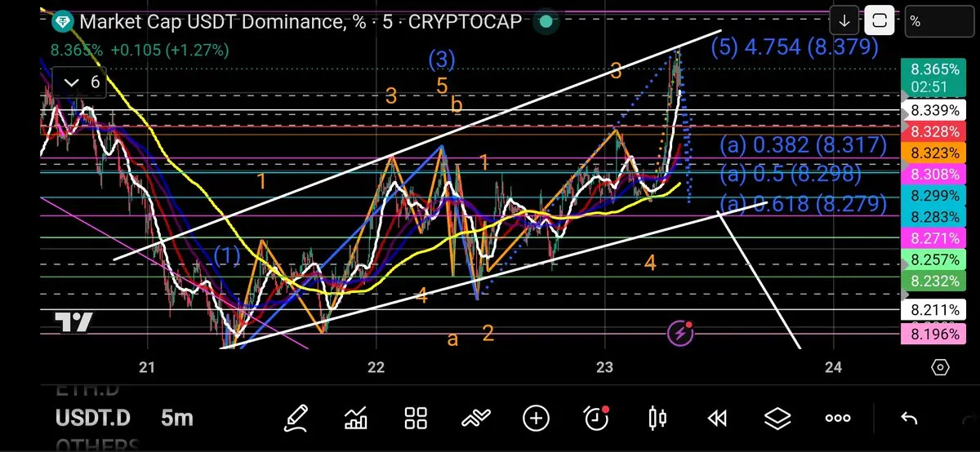Select the 8.257% light green price label

(x=934, y=259)
